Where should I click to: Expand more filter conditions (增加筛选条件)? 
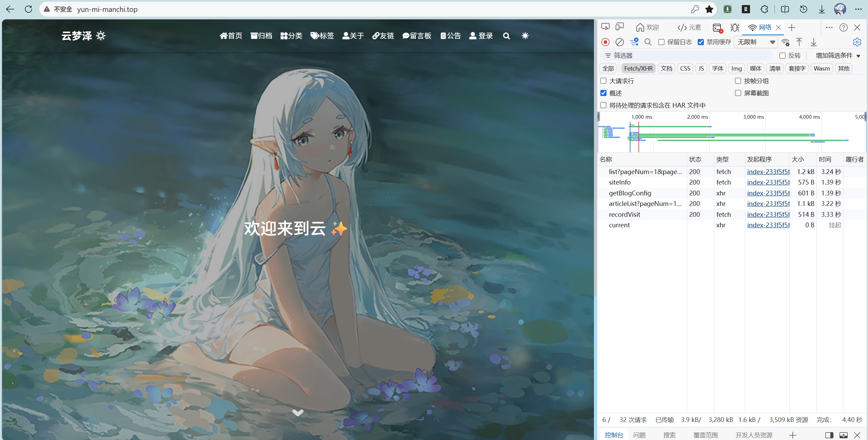(x=838, y=56)
